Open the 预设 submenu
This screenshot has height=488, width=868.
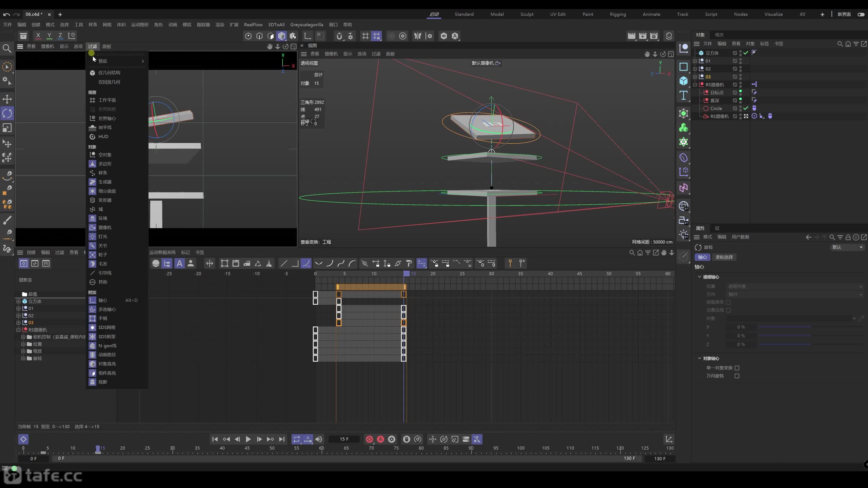point(117,61)
